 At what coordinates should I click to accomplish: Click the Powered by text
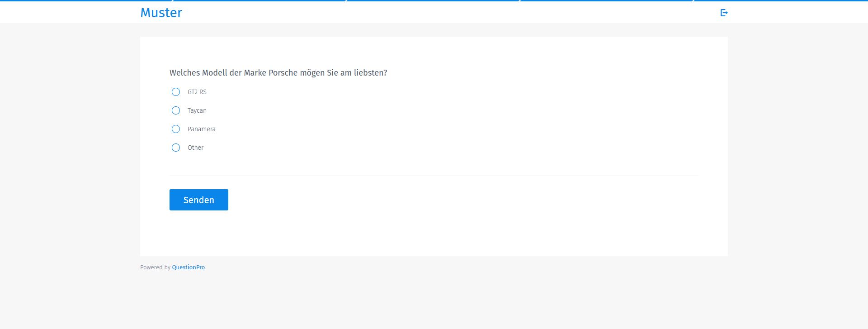pos(155,267)
